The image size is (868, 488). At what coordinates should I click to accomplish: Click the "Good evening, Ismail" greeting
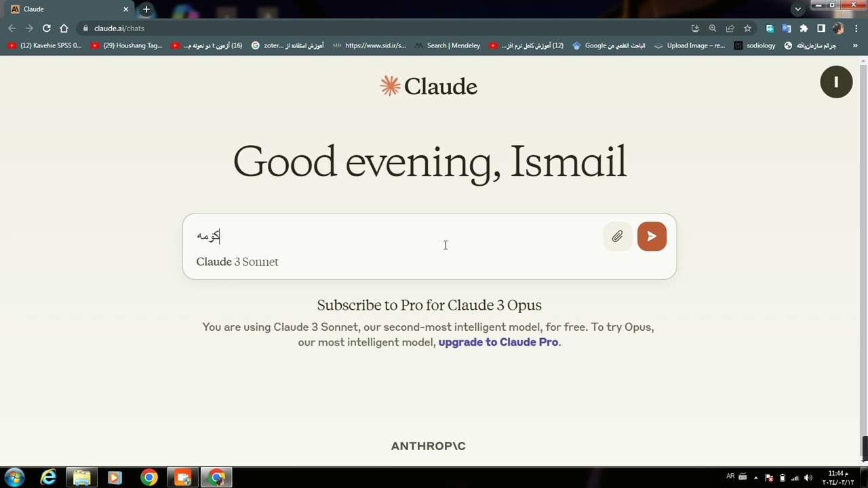click(429, 162)
